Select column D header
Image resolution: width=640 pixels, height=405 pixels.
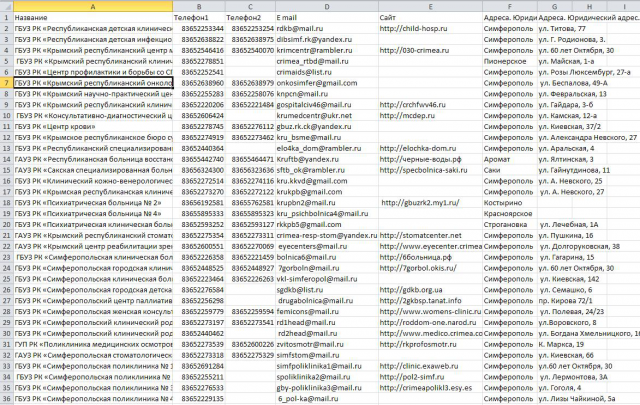tap(327, 7)
